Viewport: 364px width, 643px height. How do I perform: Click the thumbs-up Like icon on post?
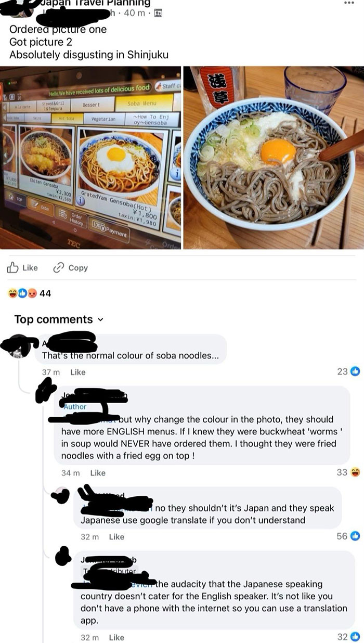pos(12,267)
